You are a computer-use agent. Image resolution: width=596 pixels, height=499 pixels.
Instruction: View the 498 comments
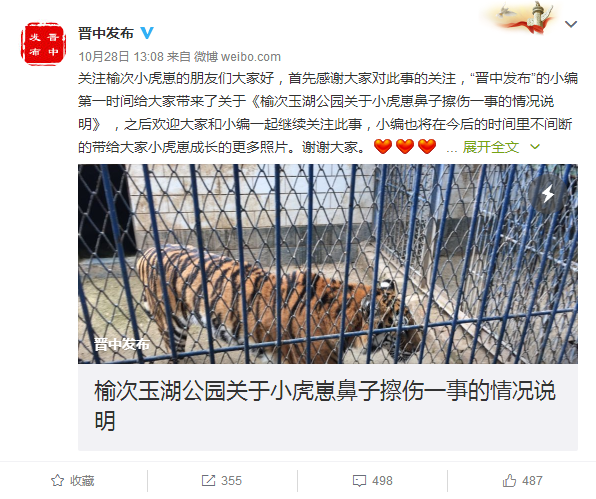point(382,481)
